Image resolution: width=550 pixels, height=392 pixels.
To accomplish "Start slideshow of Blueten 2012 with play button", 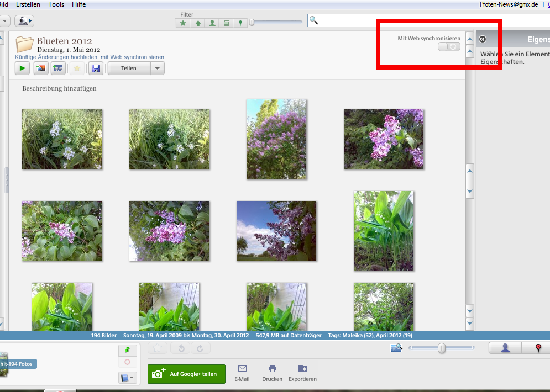I will coord(22,68).
